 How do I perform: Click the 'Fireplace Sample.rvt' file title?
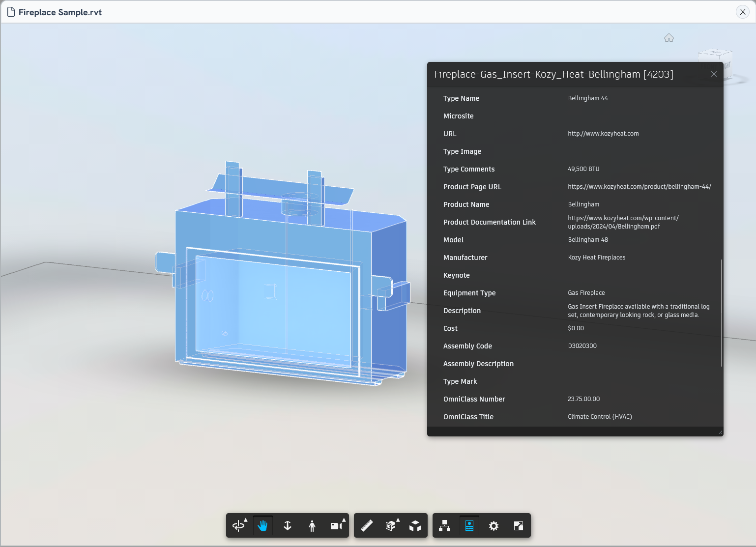pyautogui.click(x=60, y=12)
